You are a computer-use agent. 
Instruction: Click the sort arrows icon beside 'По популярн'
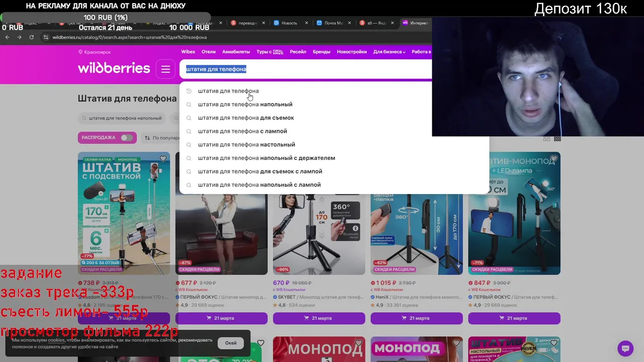pyautogui.click(x=147, y=138)
